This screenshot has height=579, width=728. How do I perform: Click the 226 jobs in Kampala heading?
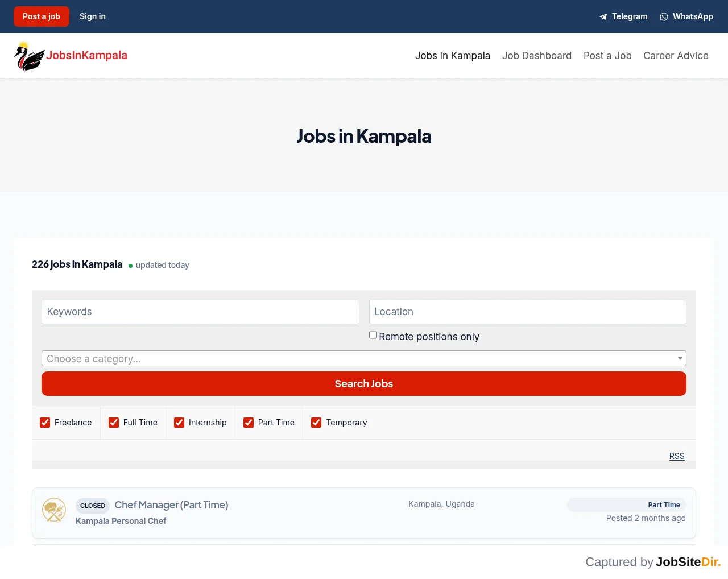click(77, 264)
